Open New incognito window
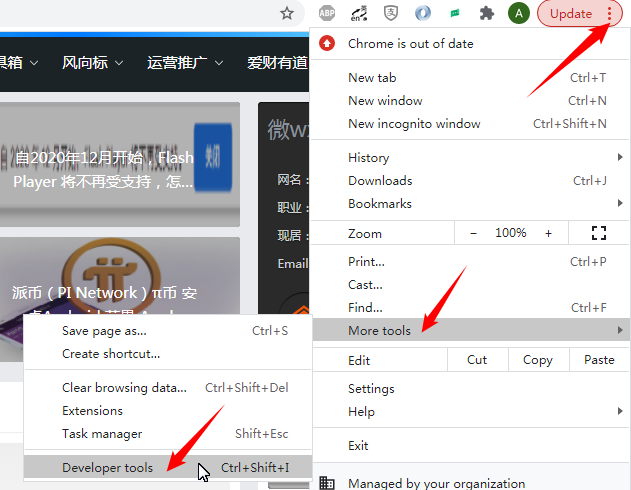 (414, 123)
